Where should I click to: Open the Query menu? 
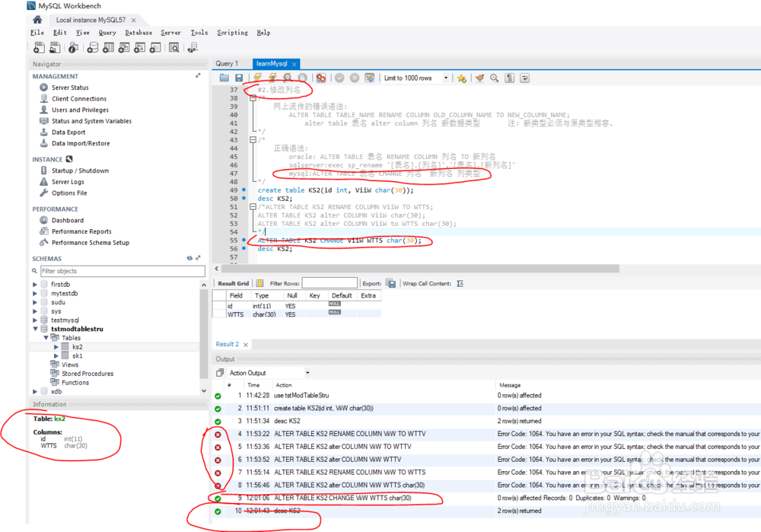pyautogui.click(x=107, y=33)
